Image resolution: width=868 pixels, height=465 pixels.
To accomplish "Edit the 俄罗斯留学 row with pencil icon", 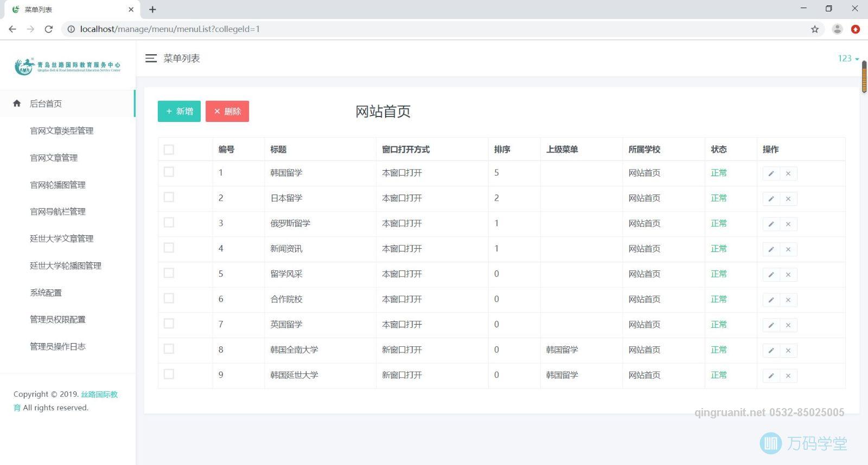I will pos(771,224).
